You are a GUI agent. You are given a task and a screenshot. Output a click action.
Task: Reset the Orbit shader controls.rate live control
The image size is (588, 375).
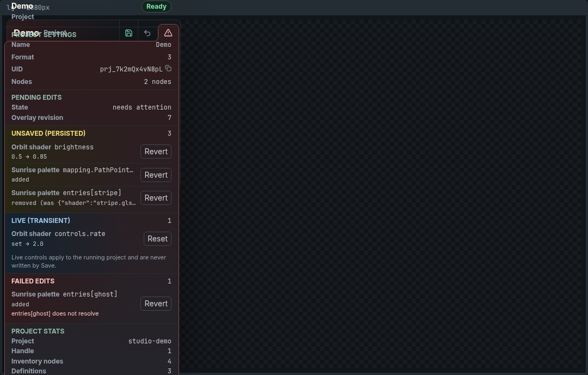pyautogui.click(x=157, y=239)
